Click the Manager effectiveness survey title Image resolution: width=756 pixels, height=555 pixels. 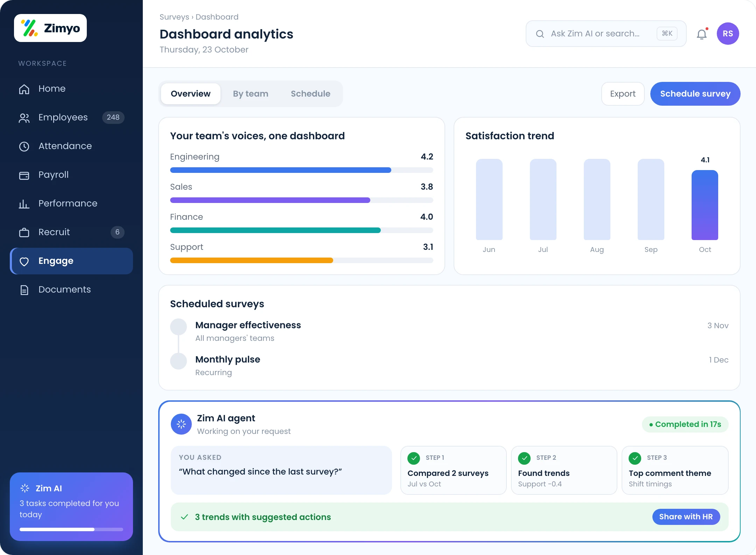(248, 325)
